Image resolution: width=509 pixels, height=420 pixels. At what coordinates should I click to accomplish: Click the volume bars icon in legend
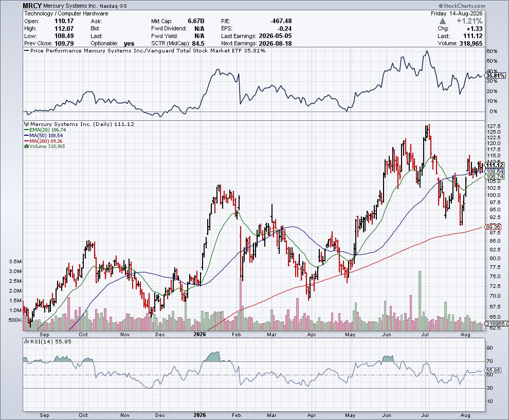pos(27,147)
